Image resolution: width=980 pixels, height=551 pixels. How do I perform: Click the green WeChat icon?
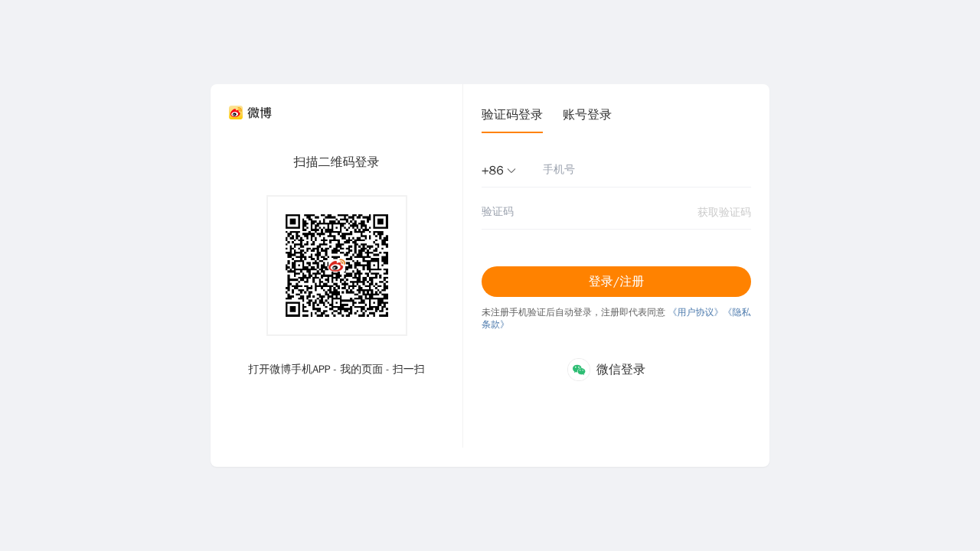point(579,370)
